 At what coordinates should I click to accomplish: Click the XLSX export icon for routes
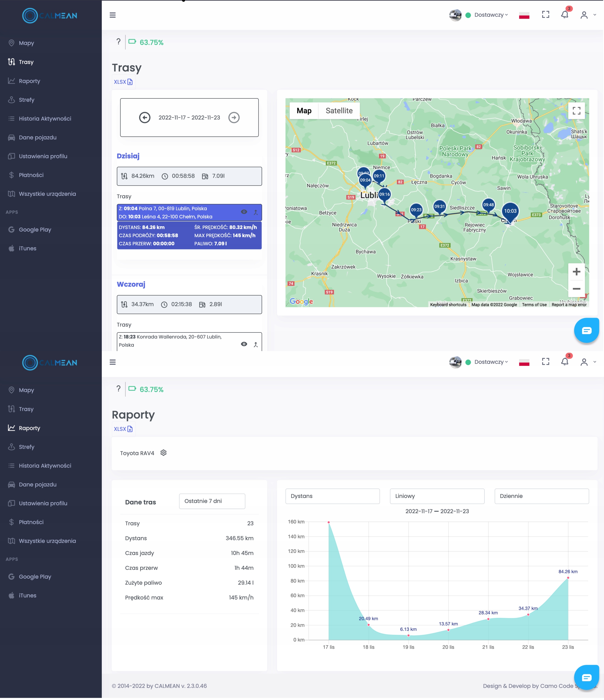131,81
